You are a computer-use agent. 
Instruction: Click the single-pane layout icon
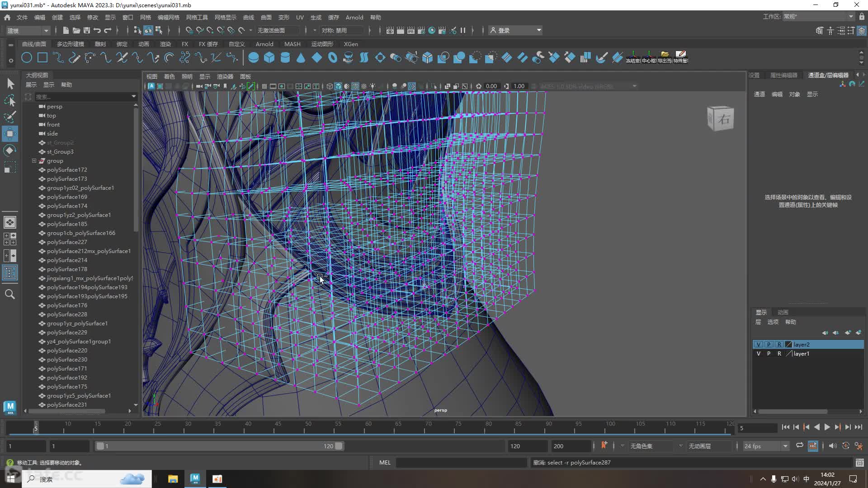(x=10, y=222)
